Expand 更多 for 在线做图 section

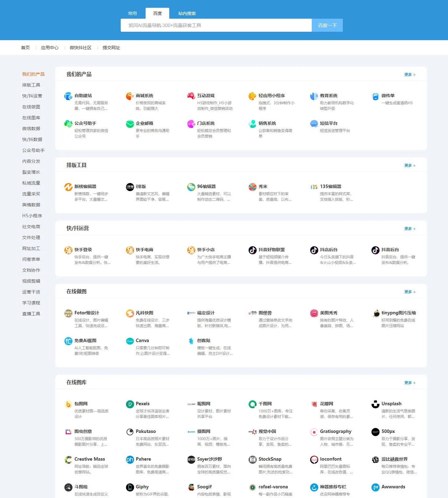click(410, 292)
